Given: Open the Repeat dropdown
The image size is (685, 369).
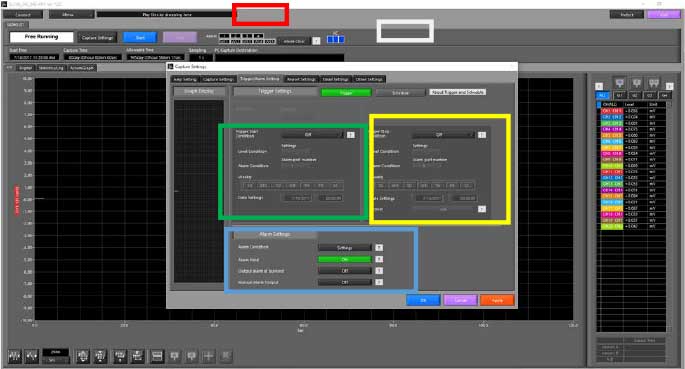Looking at the screenshot, I should coord(443,209).
